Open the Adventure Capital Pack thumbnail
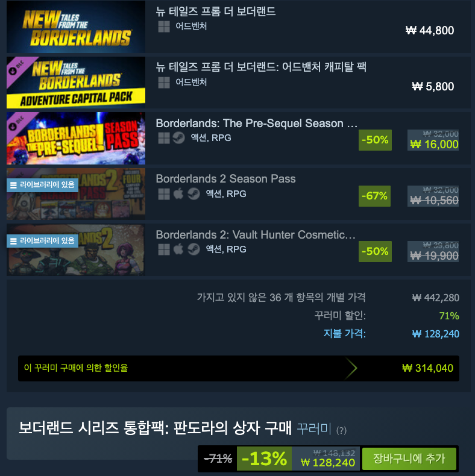 click(76, 83)
